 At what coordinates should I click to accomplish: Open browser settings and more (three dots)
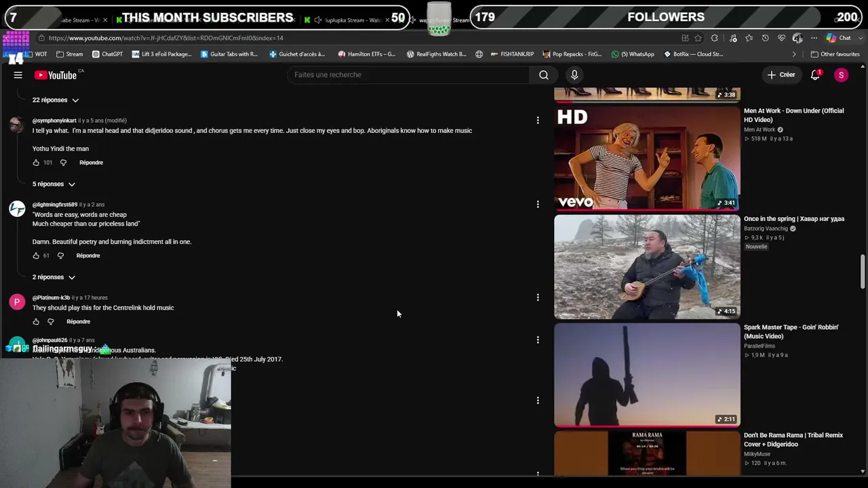coord(814,38)
